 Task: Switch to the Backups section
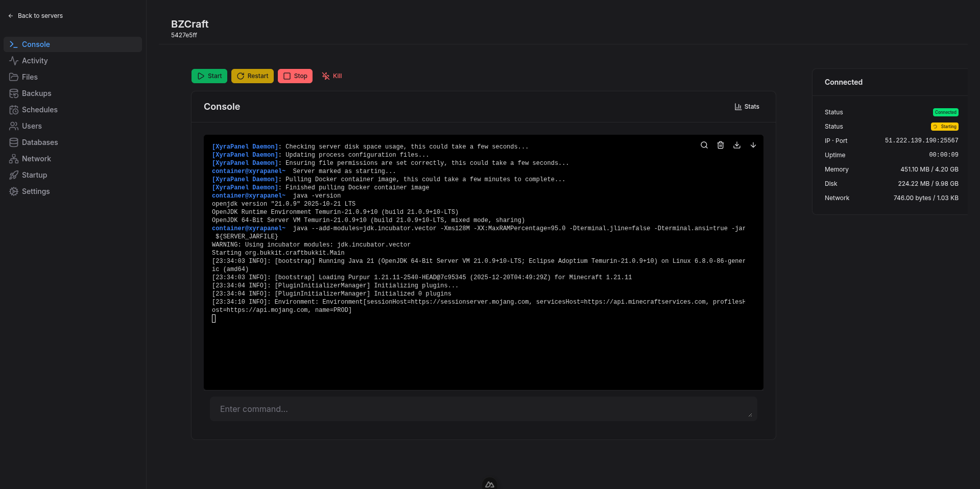13,93
